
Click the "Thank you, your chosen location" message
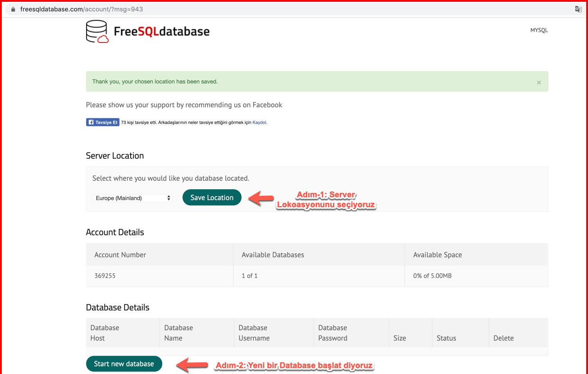[155, 82]
